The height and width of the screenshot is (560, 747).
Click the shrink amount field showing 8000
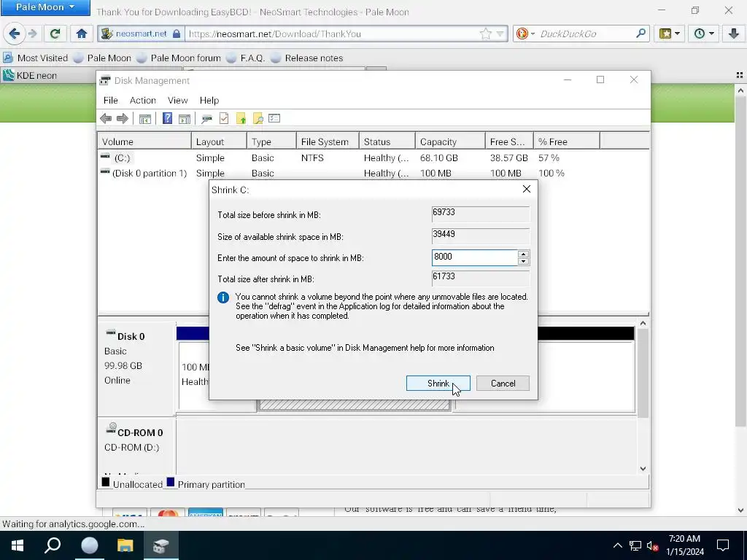(x=474, y=257)
